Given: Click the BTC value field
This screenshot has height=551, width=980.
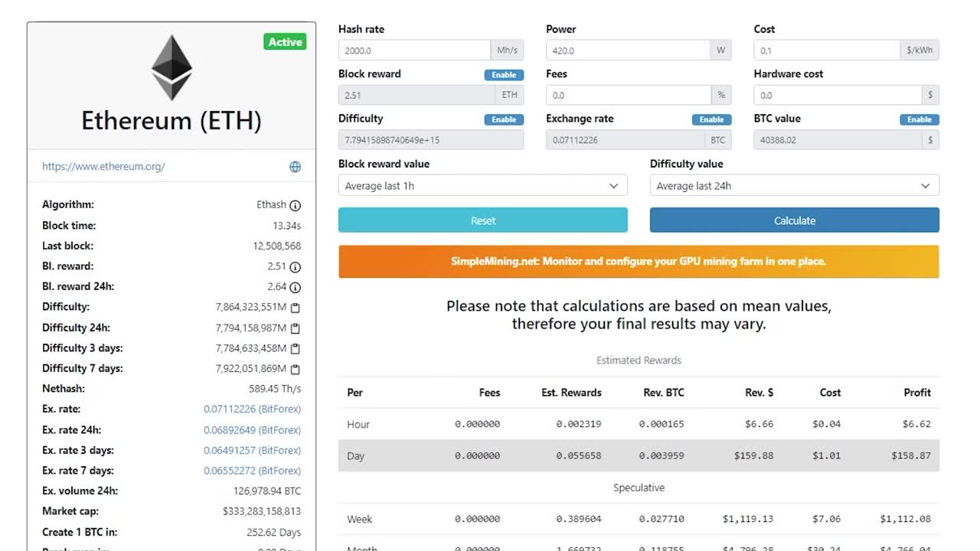Looking at the screenshot, I should pyautogui.click(x=838, y=140).
